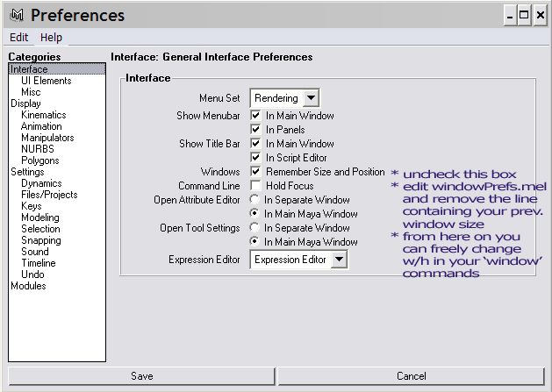Open the Help menu
Screen dimensions: 552x392
[51, 38]
